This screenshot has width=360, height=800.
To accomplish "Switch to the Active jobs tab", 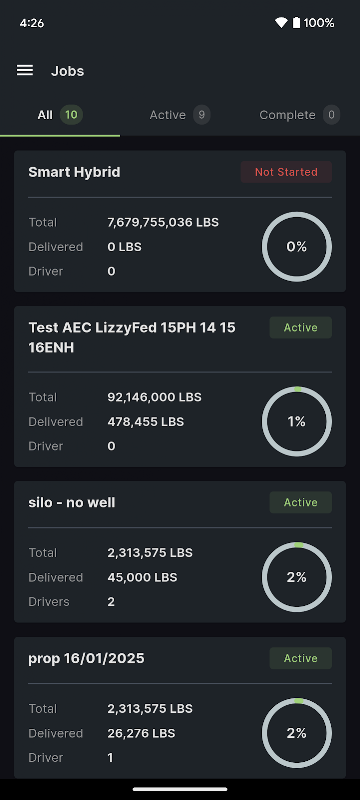I will click(180, 115).
